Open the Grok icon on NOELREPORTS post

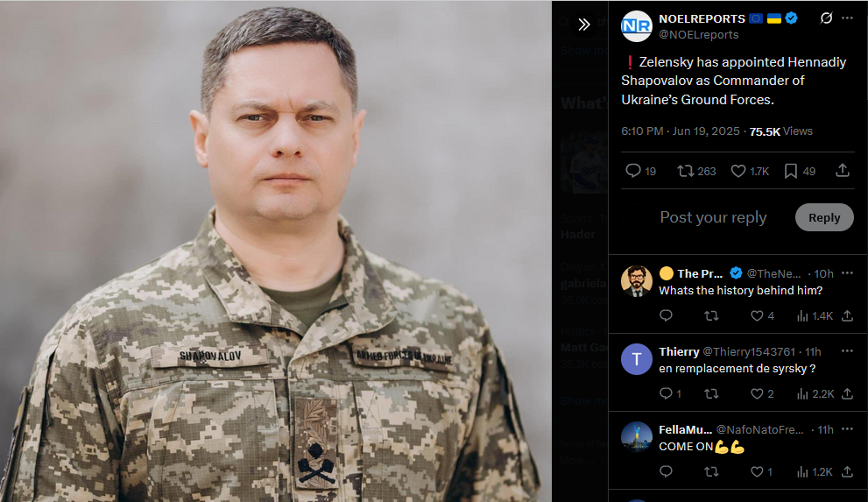(826, 18)
